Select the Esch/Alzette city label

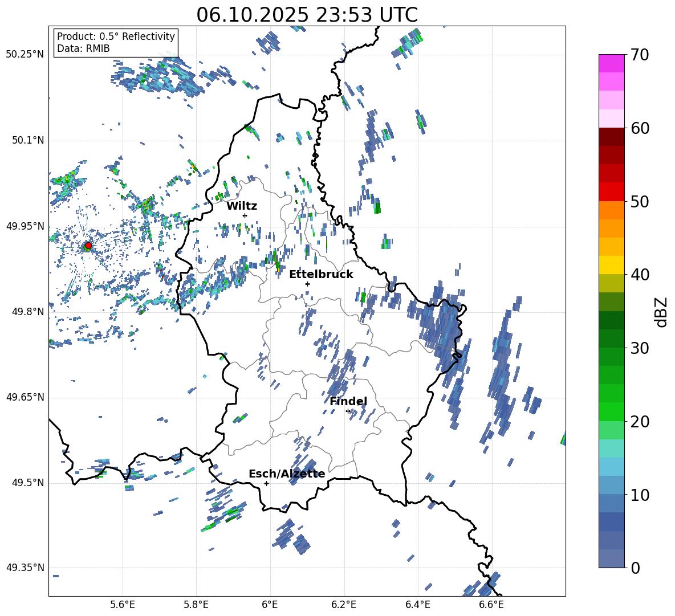click(x=287, y=474)
